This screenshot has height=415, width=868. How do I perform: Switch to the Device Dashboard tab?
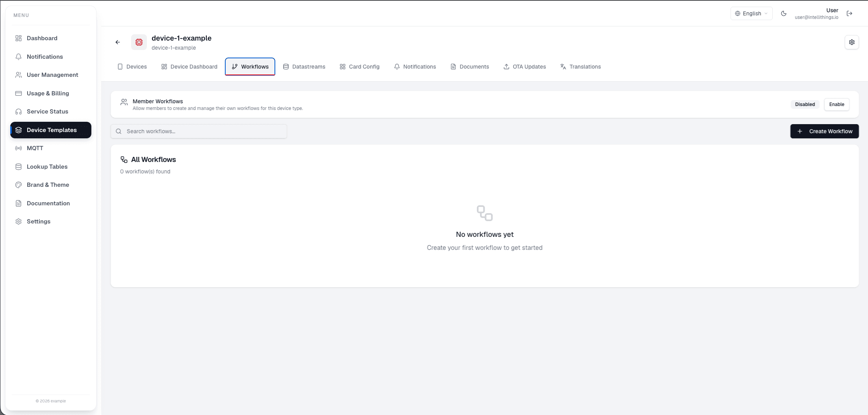[x=189, y=67]
